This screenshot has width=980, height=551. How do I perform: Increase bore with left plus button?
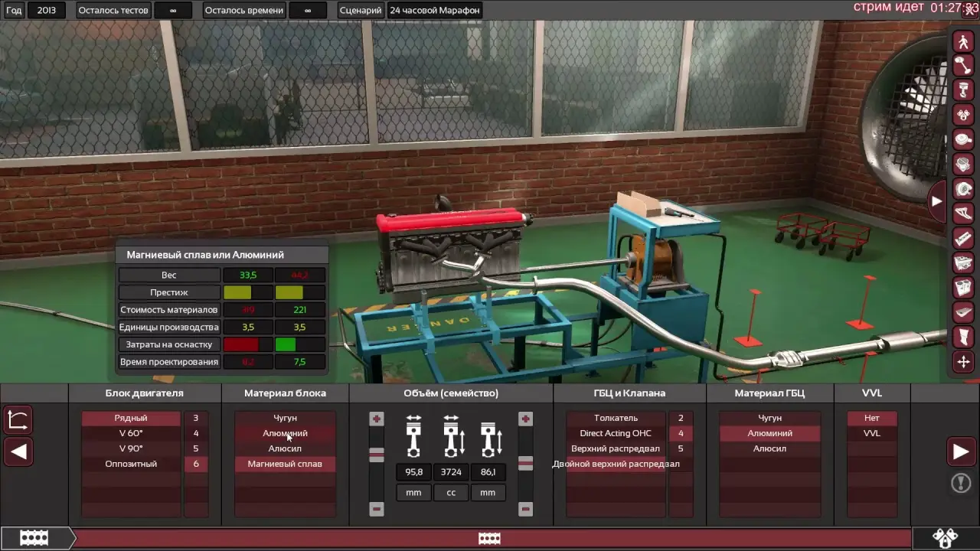[376, 419]
